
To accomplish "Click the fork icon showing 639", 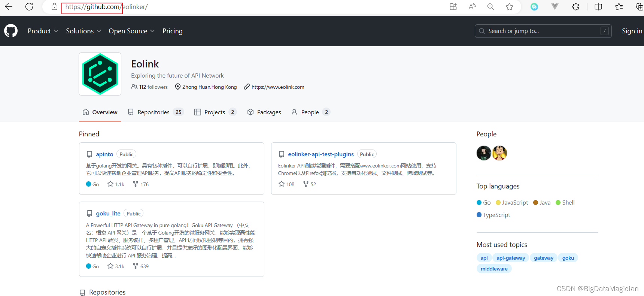I will [136, 266].
